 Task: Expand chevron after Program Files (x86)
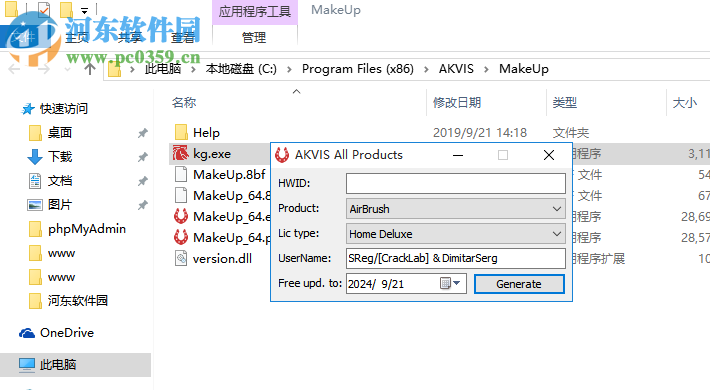point(426,69)
